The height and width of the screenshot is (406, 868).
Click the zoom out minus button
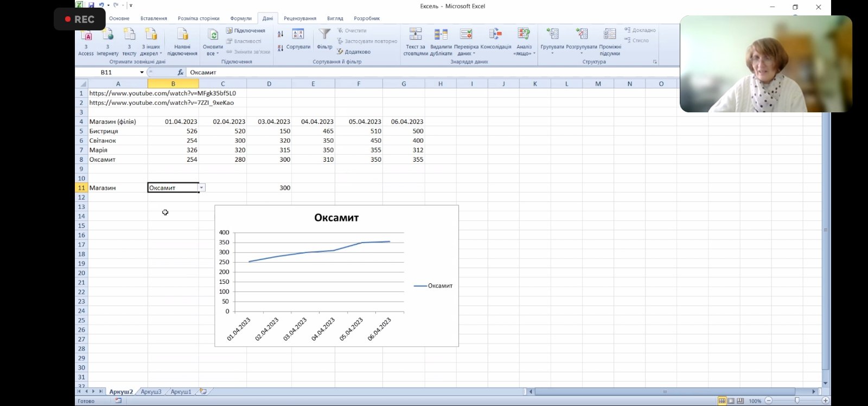point(769,401)
